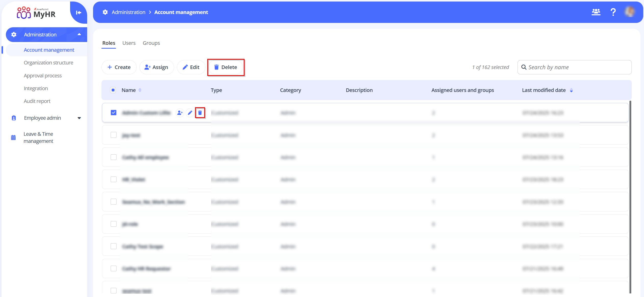Check the second role row checkbox
The height and width of the screenshot is (297, 644).
(x=113, y=135)
